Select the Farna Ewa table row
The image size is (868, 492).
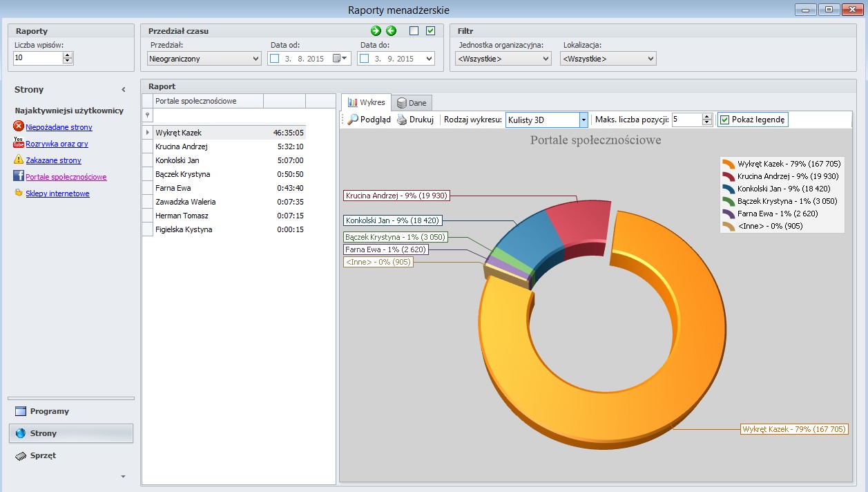[x=229, y=188]
